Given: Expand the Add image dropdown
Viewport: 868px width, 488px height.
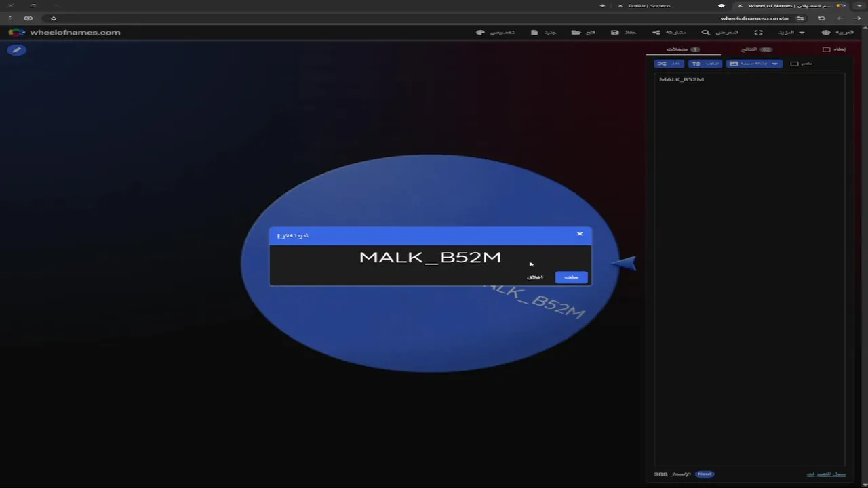Looking at the screenshot, I should coord(754,64).
